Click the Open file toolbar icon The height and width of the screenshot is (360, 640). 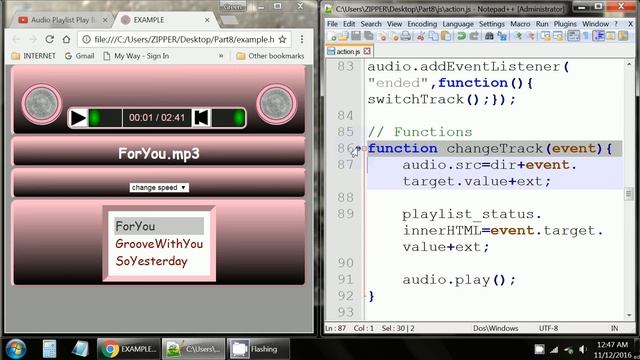pyautogui.click(x=343, y=36)
